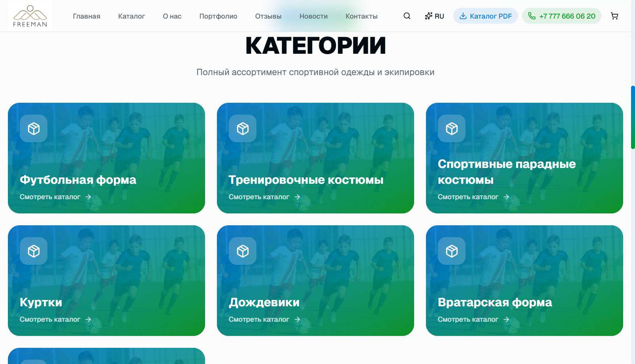Open the Вратарская форма card title
This screenshot has height=364, width=635.
click(x=495, y=302)
